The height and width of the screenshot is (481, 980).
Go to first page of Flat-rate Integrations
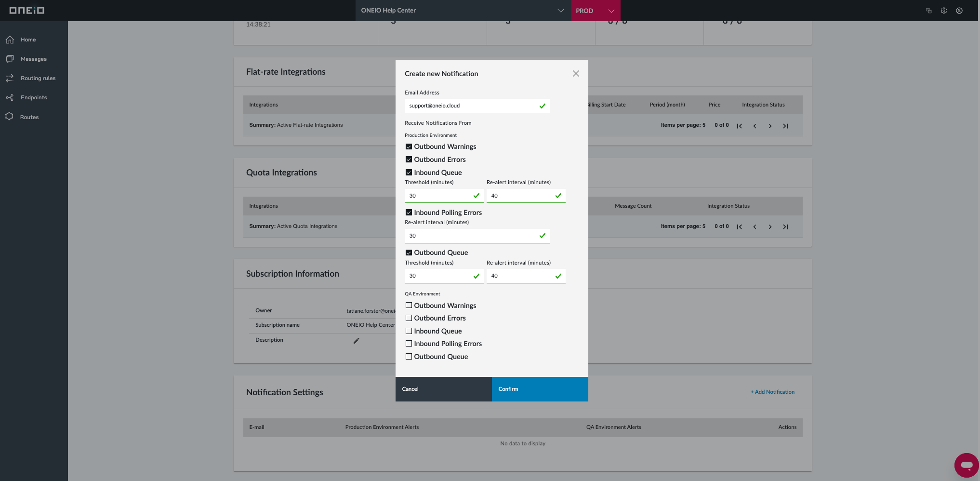tap(739, 126)
